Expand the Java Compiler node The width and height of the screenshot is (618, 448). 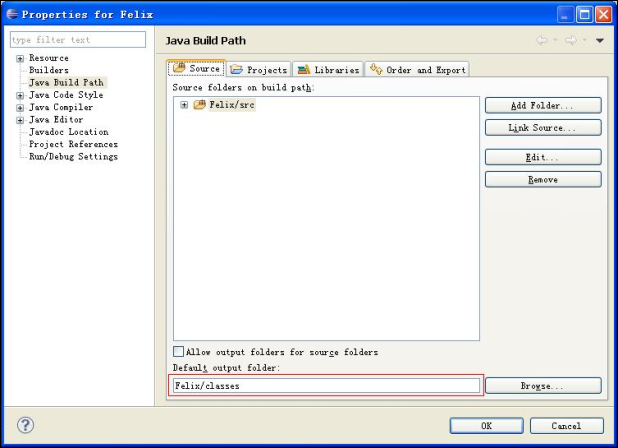20,108
